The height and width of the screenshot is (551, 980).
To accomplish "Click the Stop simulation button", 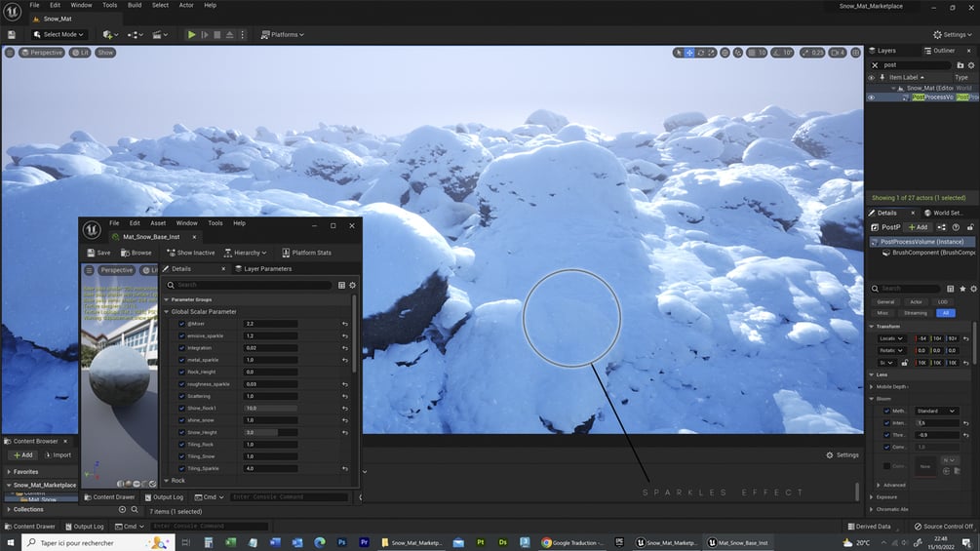I will [x=216, y=35].
